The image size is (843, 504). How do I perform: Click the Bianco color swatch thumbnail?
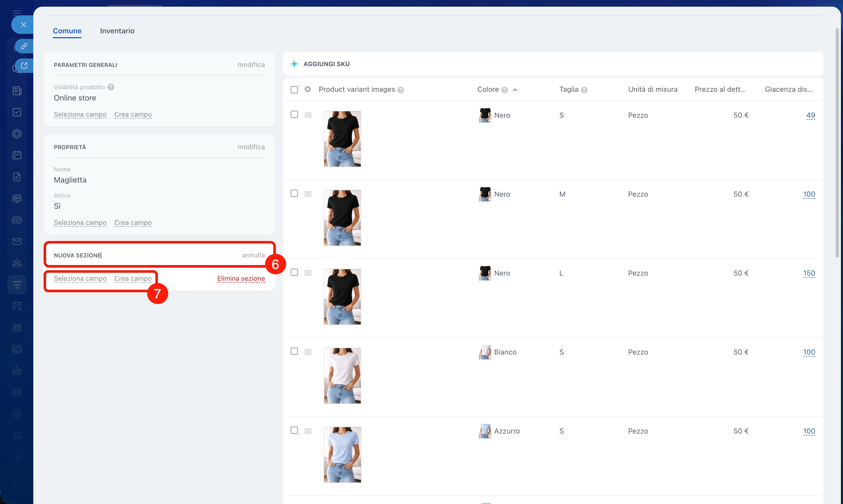click(x=485, y=352)
